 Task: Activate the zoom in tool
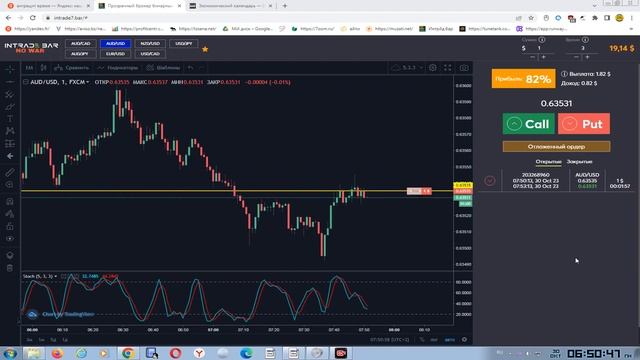10,185
